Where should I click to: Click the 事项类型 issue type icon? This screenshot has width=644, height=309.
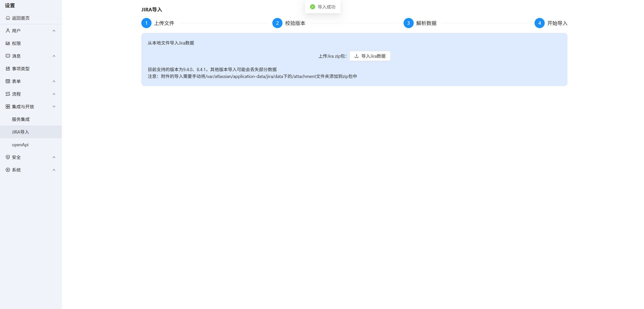(x=8, y=69)
